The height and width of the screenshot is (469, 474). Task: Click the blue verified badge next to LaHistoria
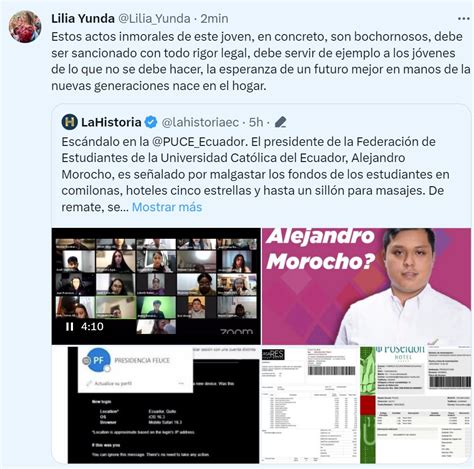pyautogui.click(x=151, y=122)
